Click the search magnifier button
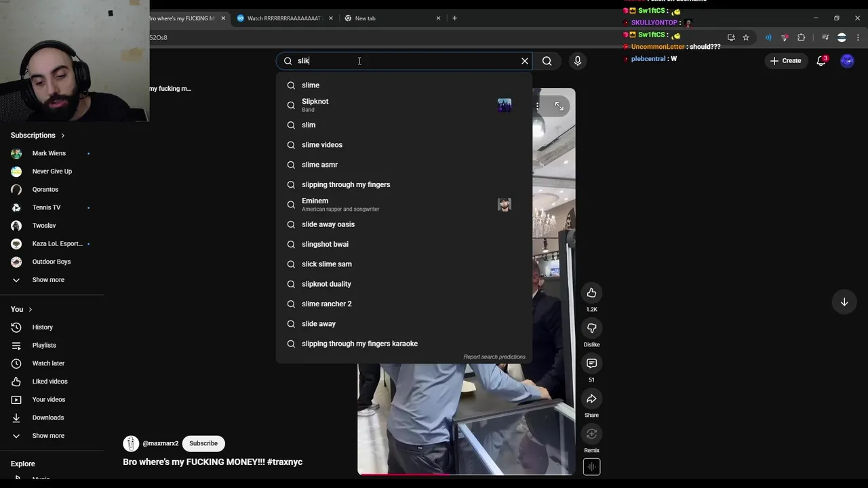The image size is (868, 488). click(x=547, y=61)
